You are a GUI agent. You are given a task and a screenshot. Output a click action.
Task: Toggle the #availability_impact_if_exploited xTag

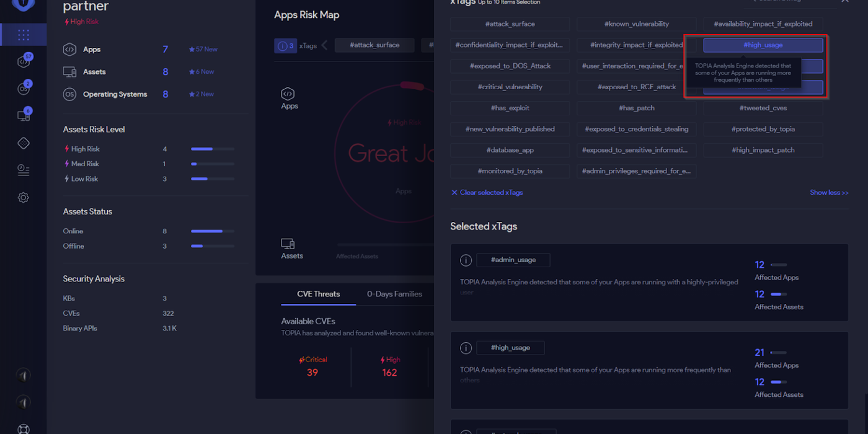click(x=763, y=24)
